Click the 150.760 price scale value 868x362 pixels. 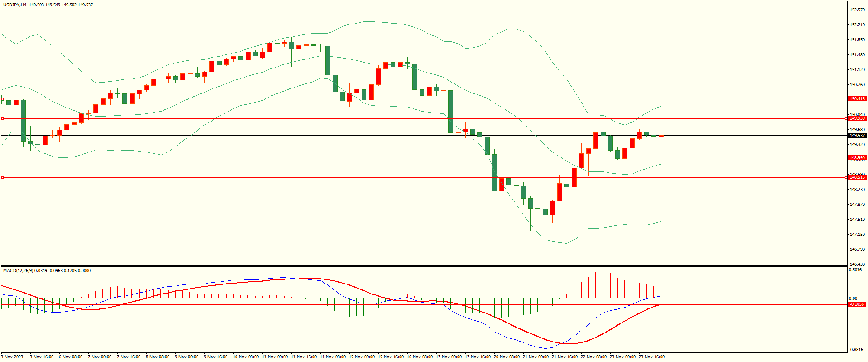coord(858,85)
